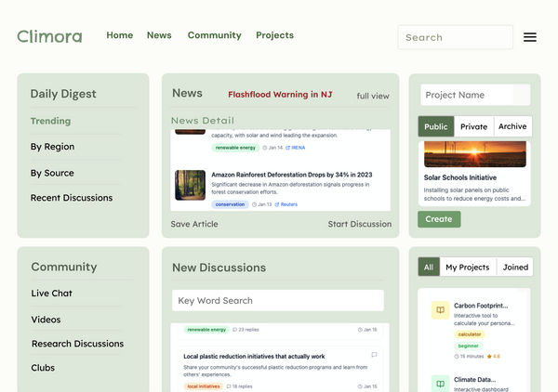Click the New Discussions heading
Viewport: 558px width, 392px height.
pos(219,268)
